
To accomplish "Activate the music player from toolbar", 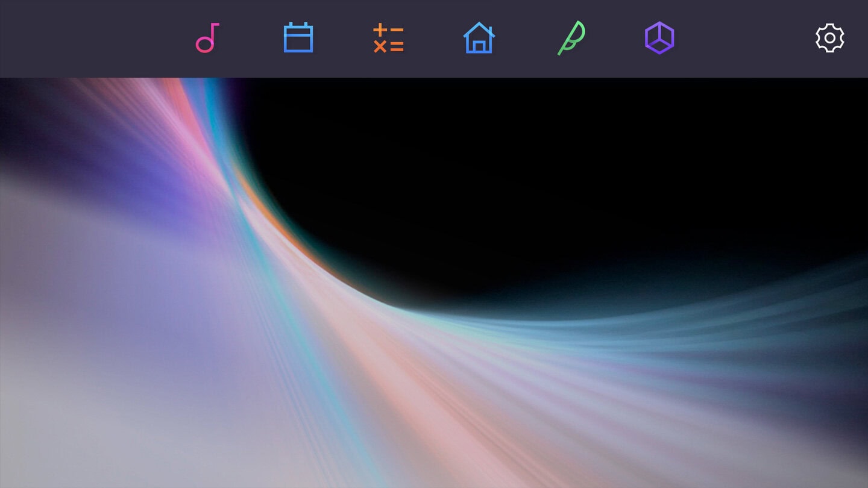I will (x=207, y=38).
